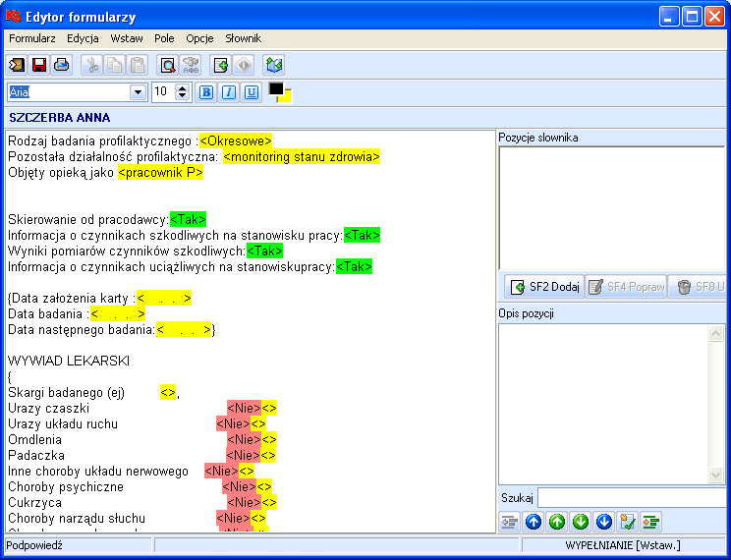Select <Nie> in the Omdlenia row

(245, 440)
